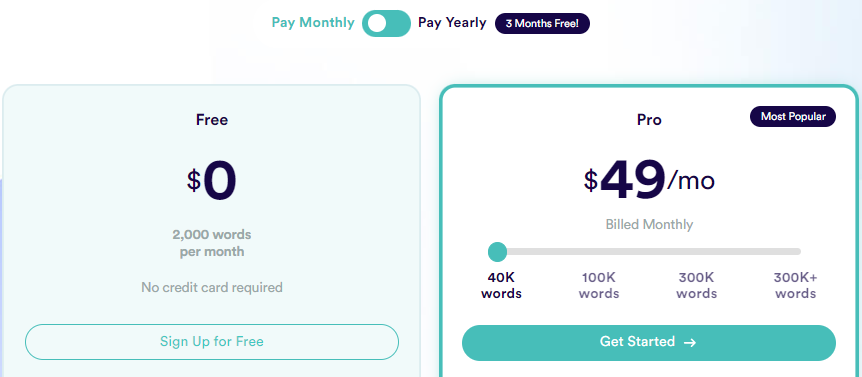
Task: Click the 3 Months Free! badge
Action: coord(542,24)
